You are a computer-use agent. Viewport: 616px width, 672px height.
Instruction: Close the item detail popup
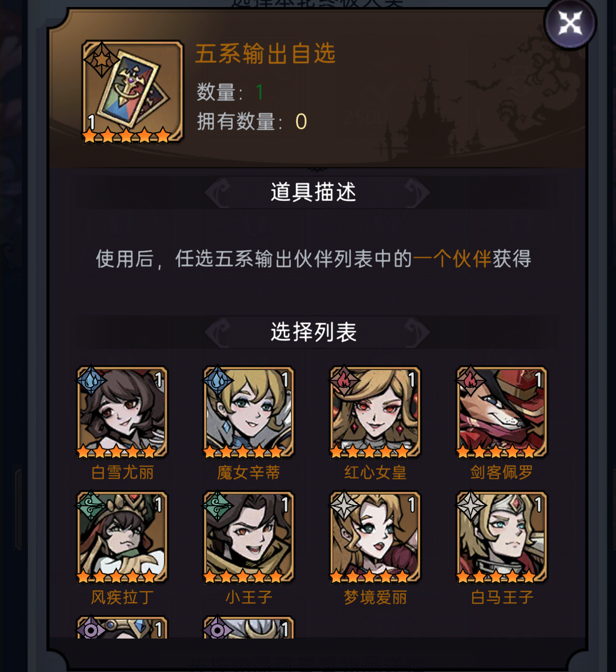click(570, 23)
